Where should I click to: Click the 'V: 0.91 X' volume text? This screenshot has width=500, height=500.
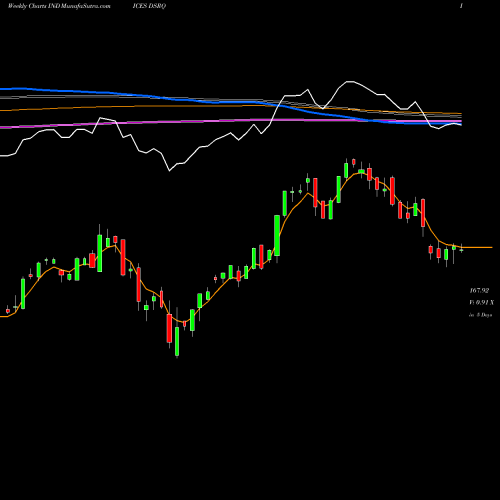click(482, 303)
